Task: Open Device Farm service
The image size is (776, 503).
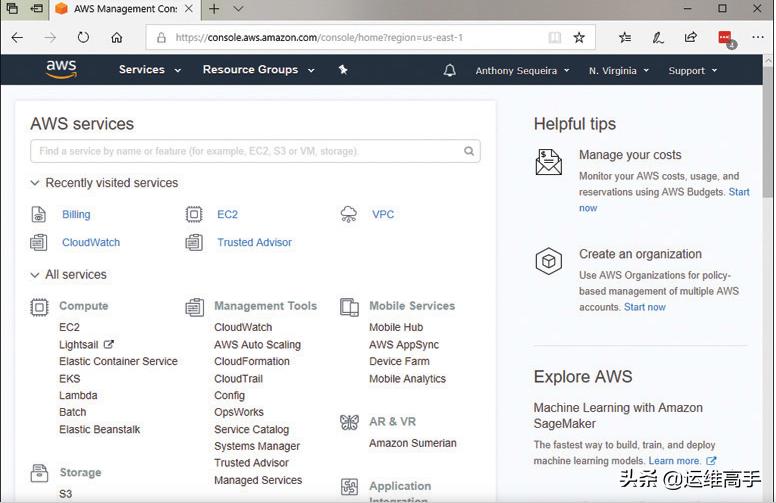Action: pyautogui.click(x=399, y=361)
